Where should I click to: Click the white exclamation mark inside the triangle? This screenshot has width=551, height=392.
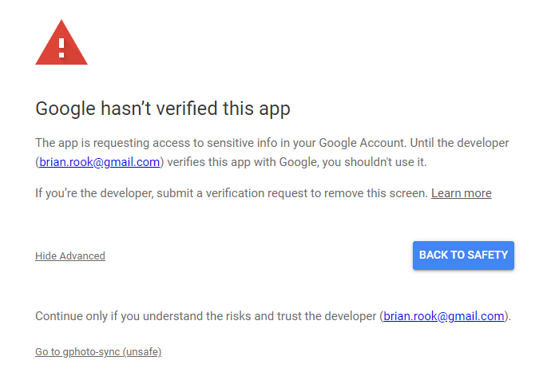click(x=61, y=45)
